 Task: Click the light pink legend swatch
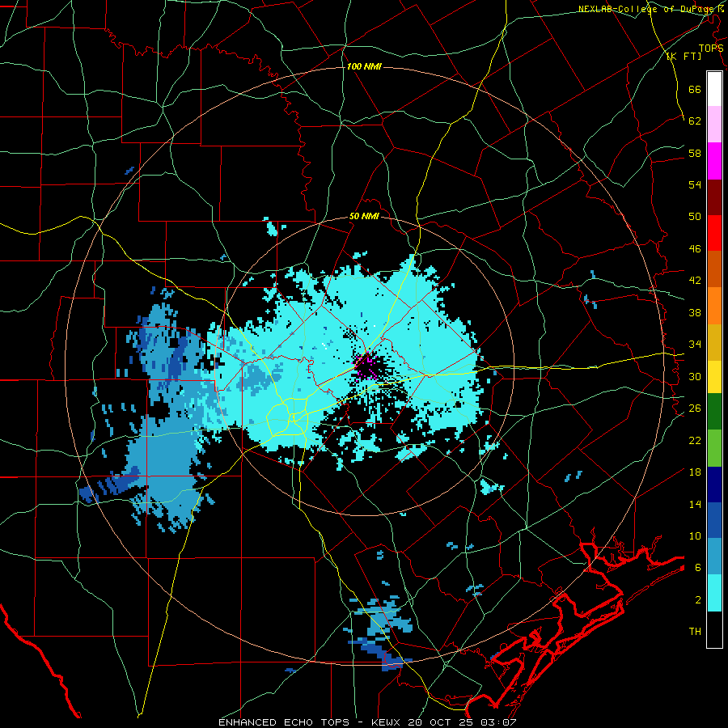pos(714,125)
